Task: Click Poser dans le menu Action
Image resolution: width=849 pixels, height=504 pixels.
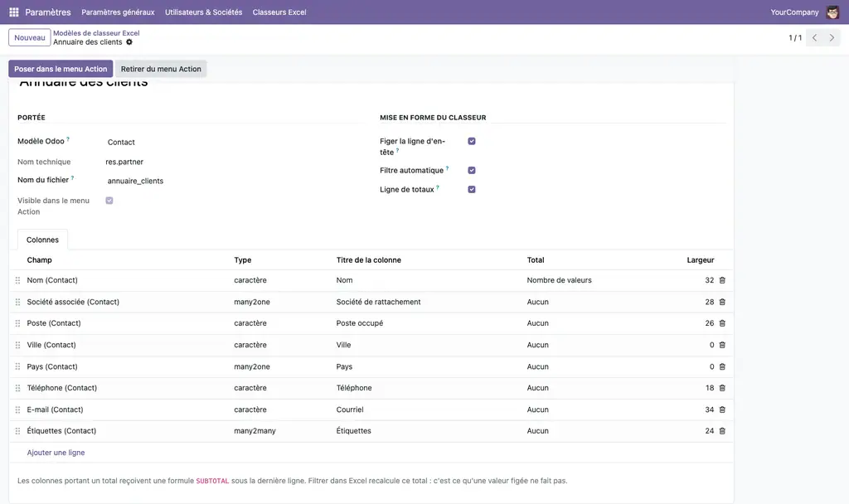Action: [x=61, y=69]
